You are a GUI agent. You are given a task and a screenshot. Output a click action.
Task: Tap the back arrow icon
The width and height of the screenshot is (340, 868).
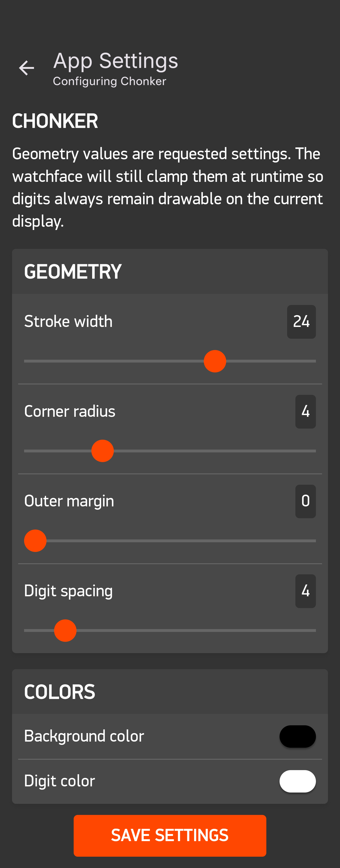(27, 68)
